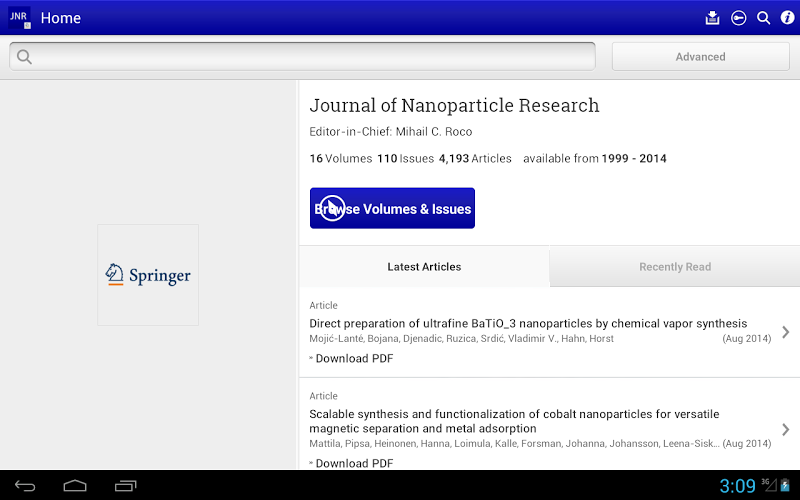
Task: Tap the available from 1999 - 2014 text
Action: (595, 159)
